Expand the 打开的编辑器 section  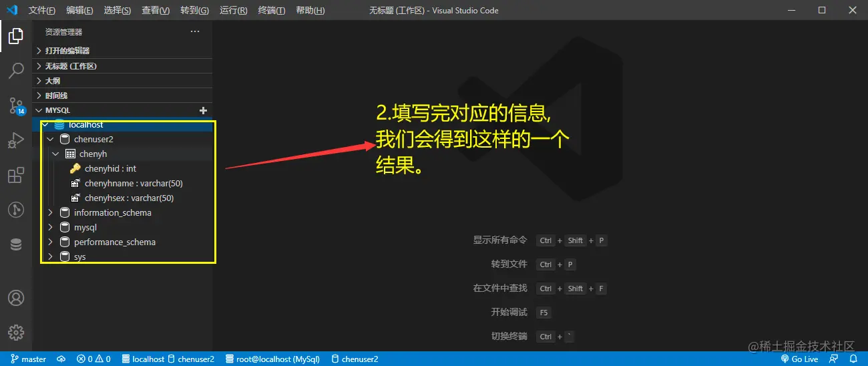click(x=122, y=51)
